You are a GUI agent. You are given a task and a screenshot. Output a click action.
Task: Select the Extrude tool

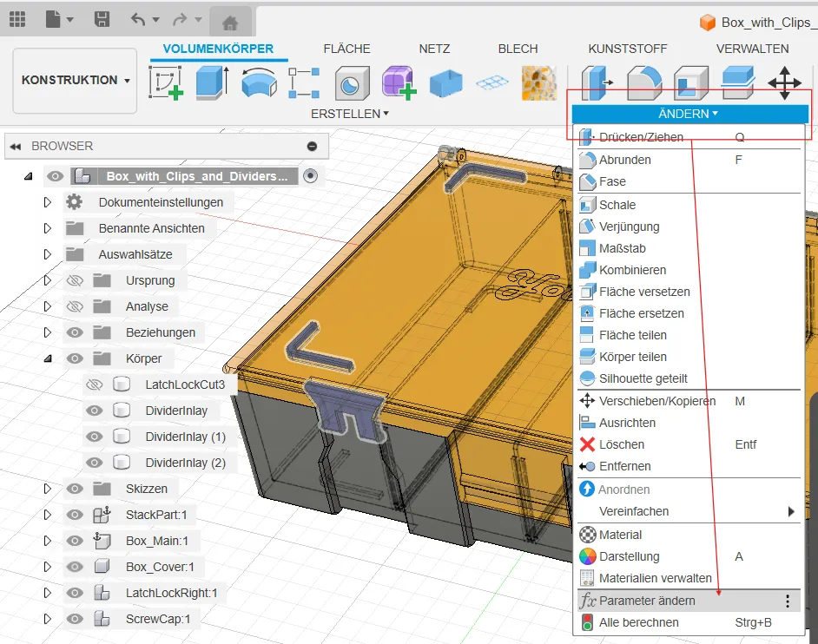[213, 82]
